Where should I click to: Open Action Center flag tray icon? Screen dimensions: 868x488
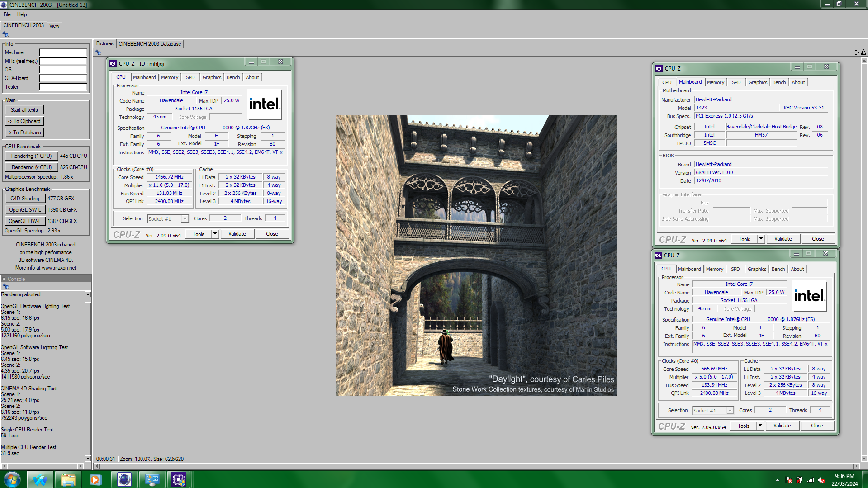(x=789, y=480)
